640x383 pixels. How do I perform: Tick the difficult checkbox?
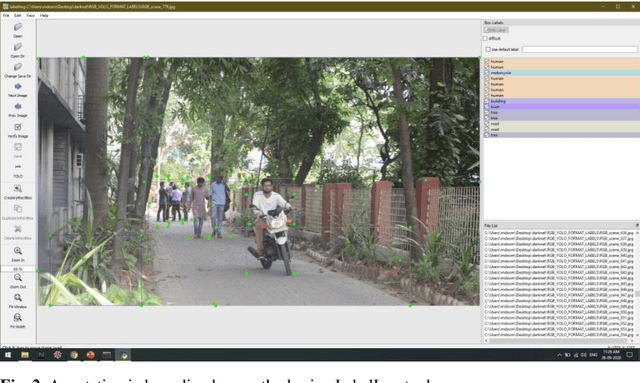(485, 38)
